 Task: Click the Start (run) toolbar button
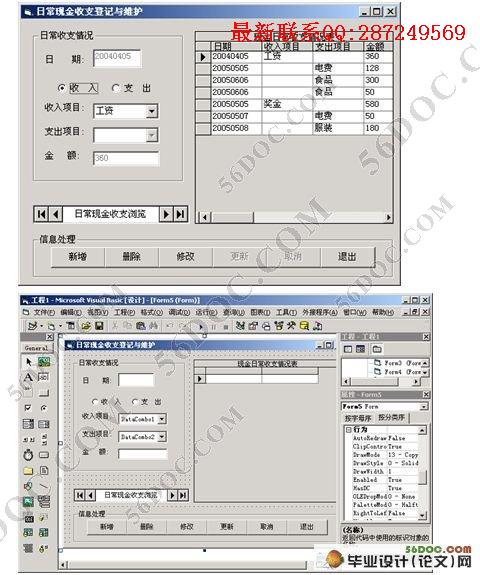coord(201,326)
